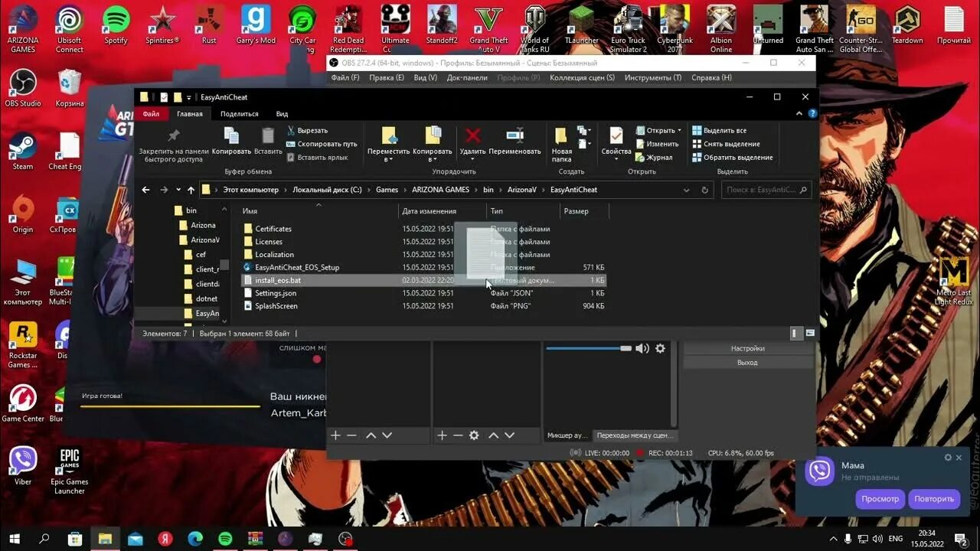Click the Cut (Вырезать) scissors icon

[291, 130]
